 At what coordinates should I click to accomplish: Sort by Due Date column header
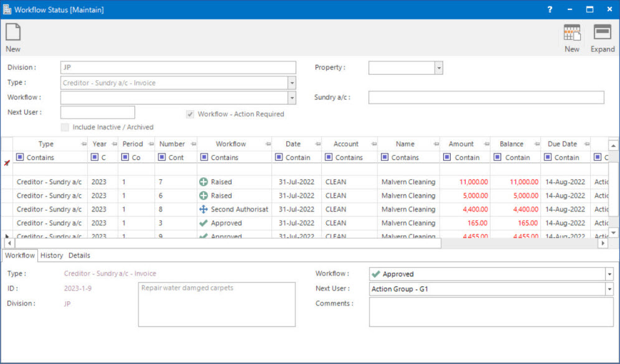[561, 144]
